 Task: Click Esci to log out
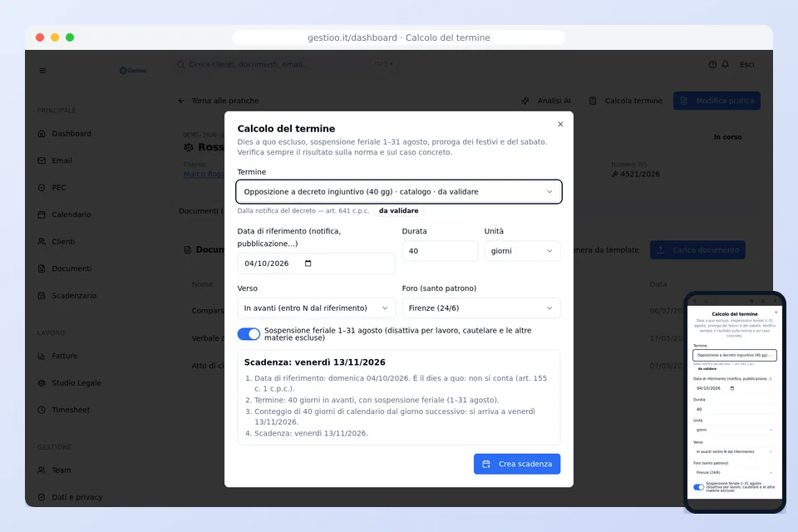coord(746,65)
